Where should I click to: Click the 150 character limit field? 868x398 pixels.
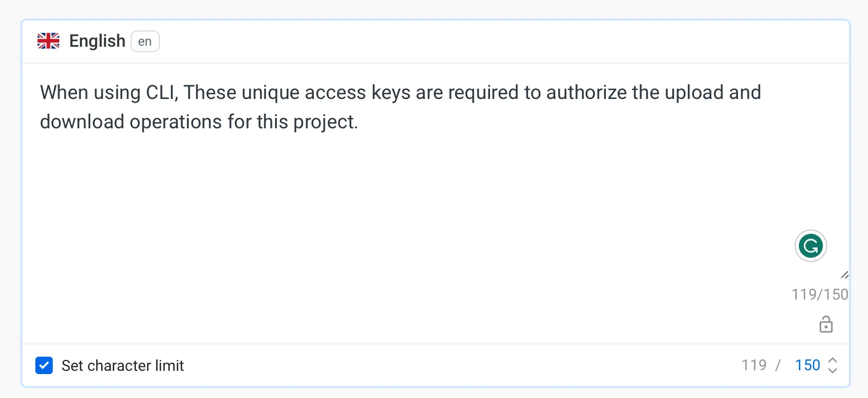click(x=807, y=365)
